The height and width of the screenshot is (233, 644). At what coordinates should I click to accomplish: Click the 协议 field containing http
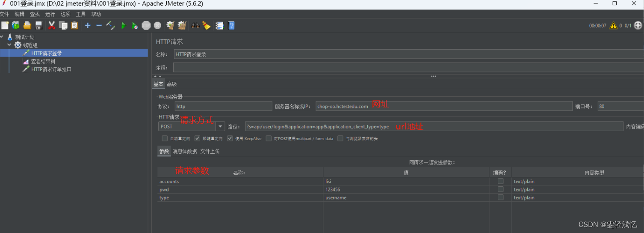224,106
